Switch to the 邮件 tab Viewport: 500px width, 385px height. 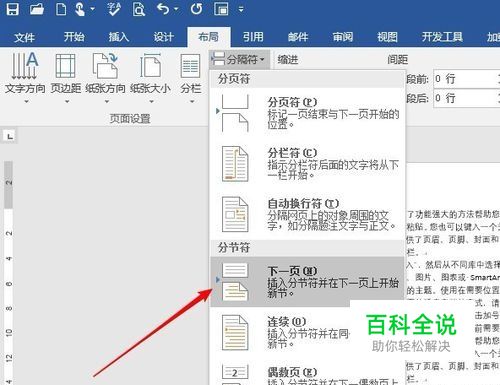[298, 37]
